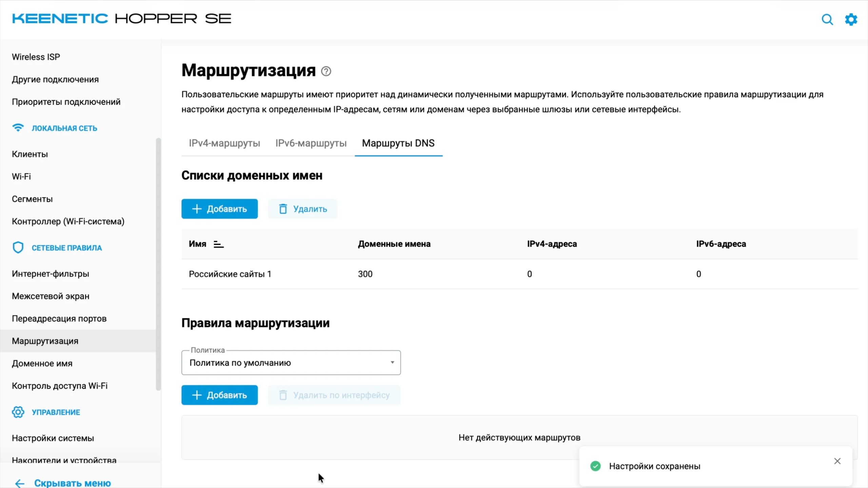
Task: Open Wireless ISP in sidebar
Action: tap(36, 57)
